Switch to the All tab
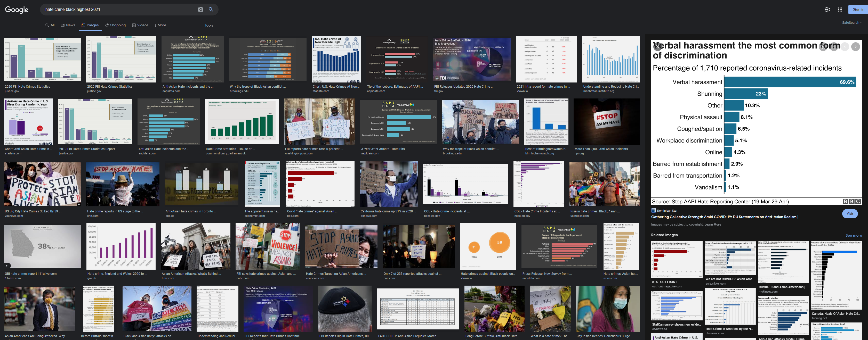 pos(50,25)
